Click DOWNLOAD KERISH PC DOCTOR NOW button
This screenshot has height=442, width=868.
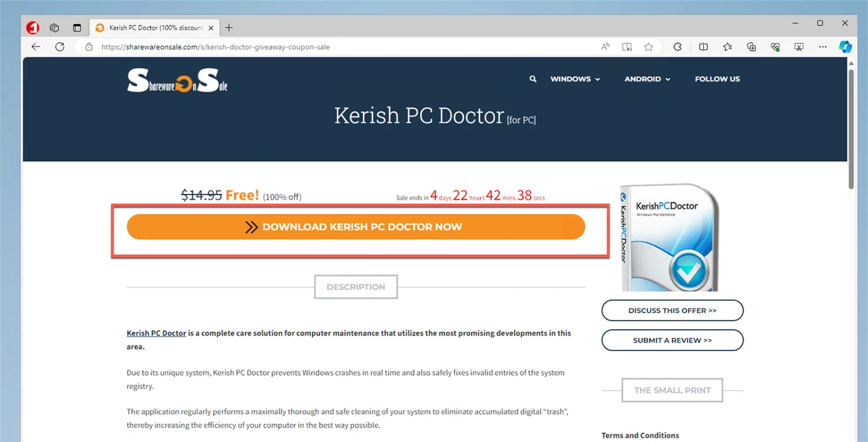point(356,227)
